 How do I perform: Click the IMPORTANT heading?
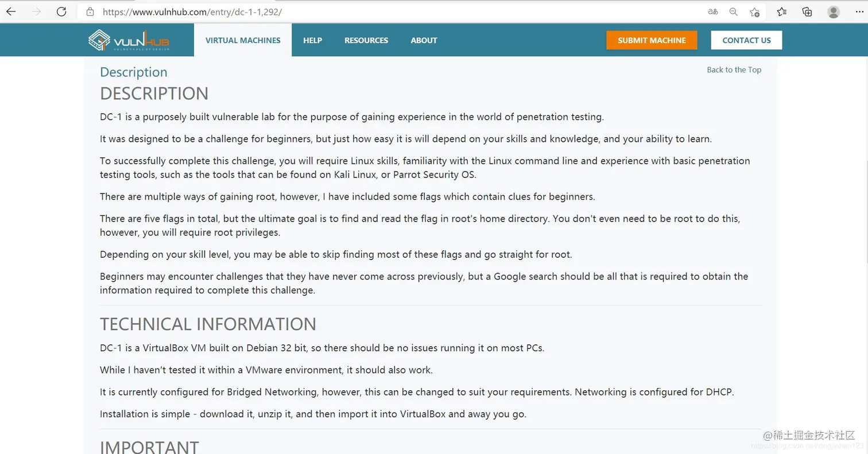[149, 447]
